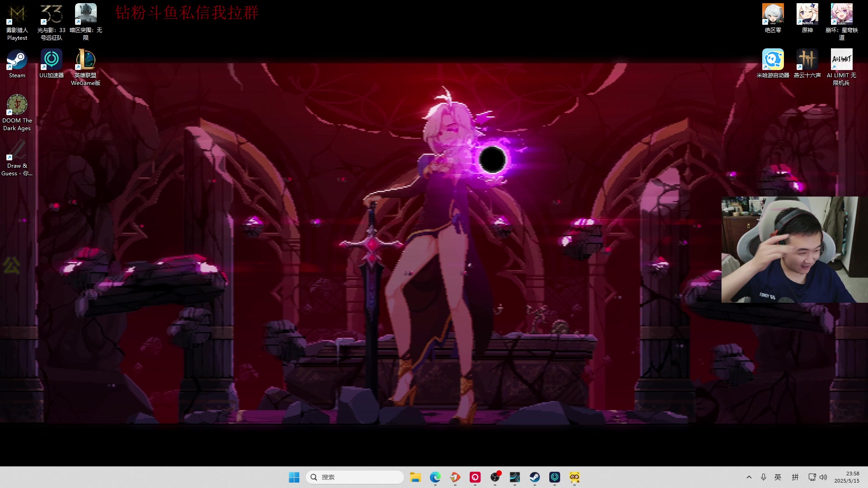Open the network status tray icon

(812, 477)
